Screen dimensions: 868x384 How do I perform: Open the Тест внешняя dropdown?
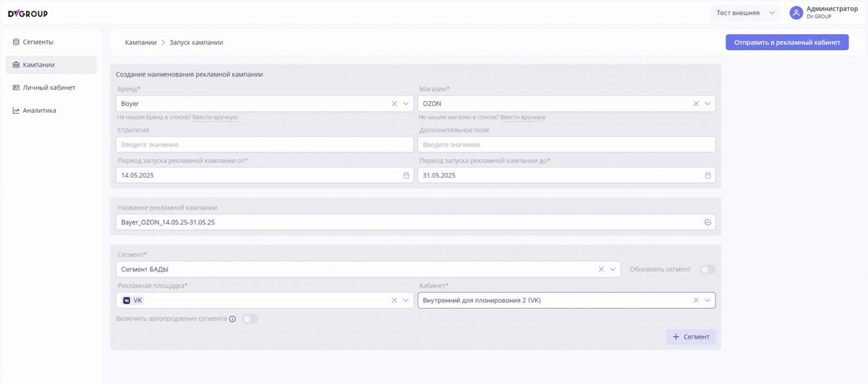(745, 13)
